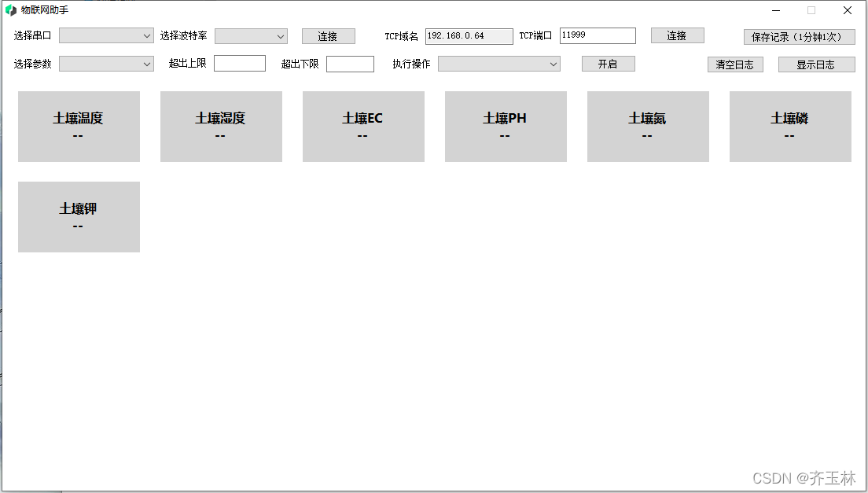
Task: Click the 土壤温度 soil temperature panel
Action: coord(79,126)
